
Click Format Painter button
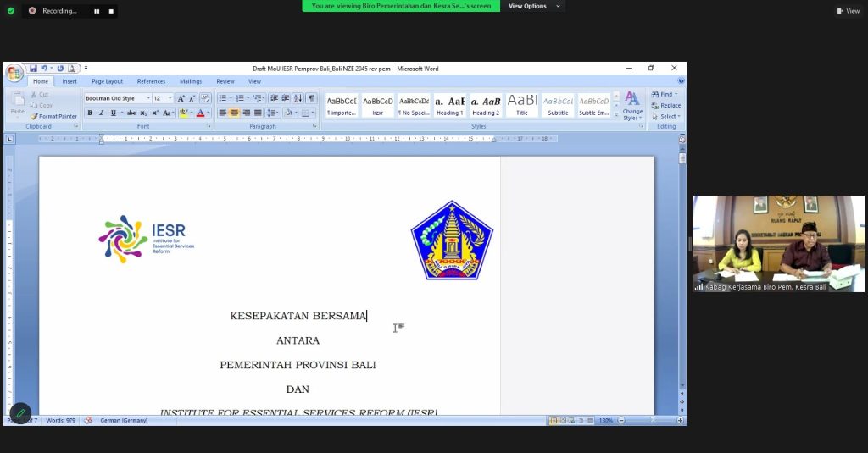click(x=53, y=116)
